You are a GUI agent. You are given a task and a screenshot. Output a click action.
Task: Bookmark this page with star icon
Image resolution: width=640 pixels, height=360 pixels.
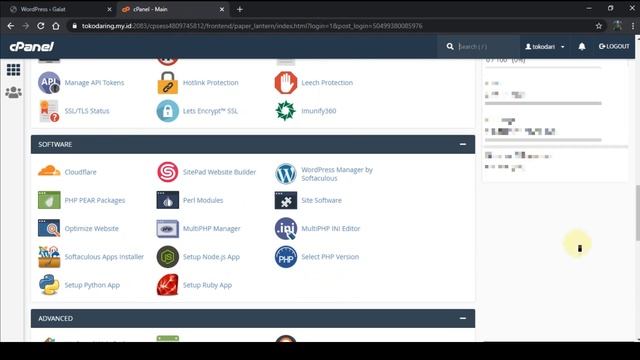coord(599,26)
